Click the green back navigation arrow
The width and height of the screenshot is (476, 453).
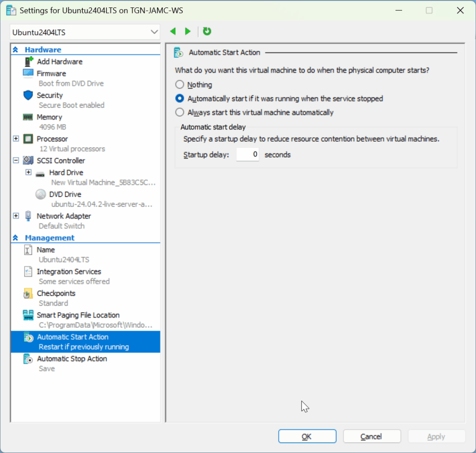point(173,31)
